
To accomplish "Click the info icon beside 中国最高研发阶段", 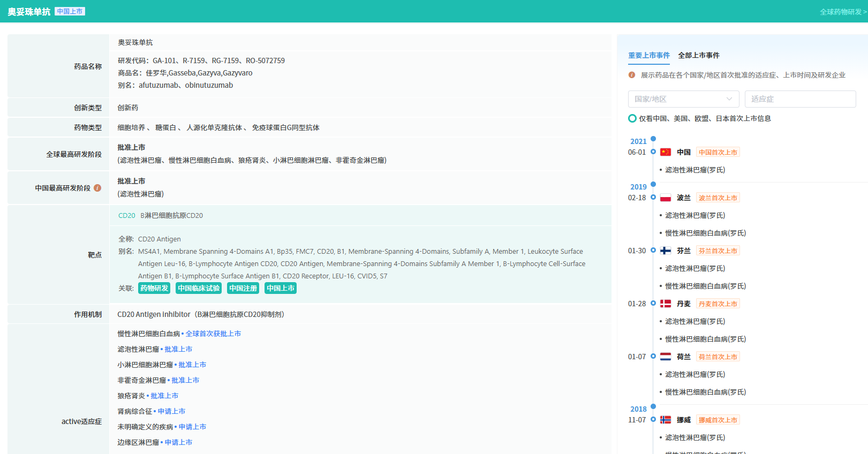I will tap(97, 188).
